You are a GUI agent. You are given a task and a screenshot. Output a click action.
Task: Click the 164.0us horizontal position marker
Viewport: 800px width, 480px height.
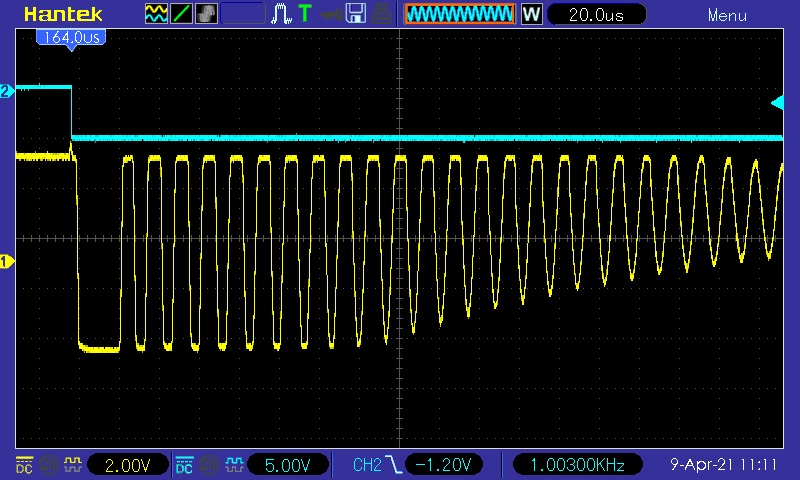coord(70,36)
